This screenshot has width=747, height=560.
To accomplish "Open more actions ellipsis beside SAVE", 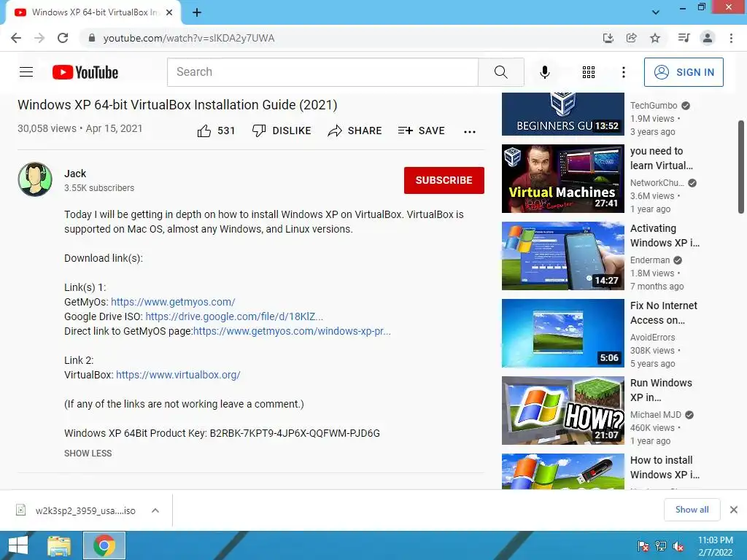I will pos(470,131).
